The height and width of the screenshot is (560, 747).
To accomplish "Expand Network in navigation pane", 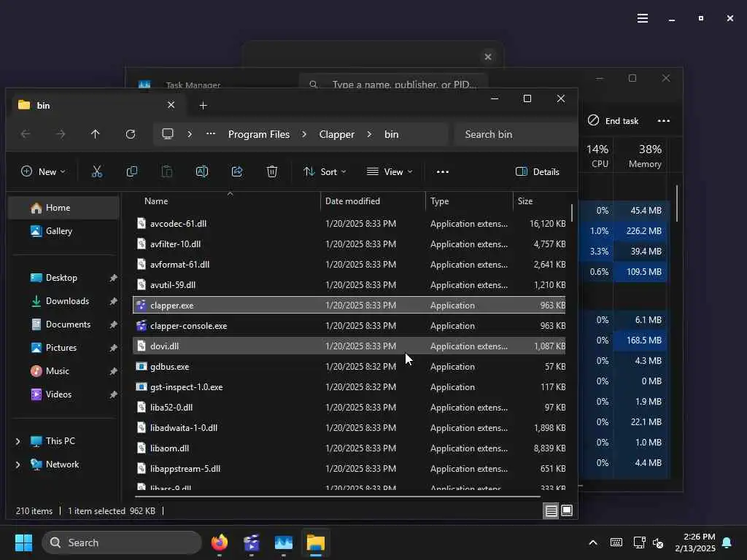I will tap(18, 464).
